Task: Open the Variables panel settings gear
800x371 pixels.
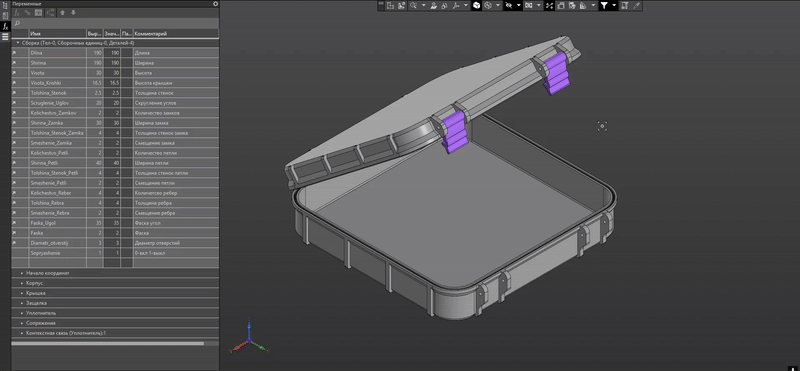Action: click(215, 4)
